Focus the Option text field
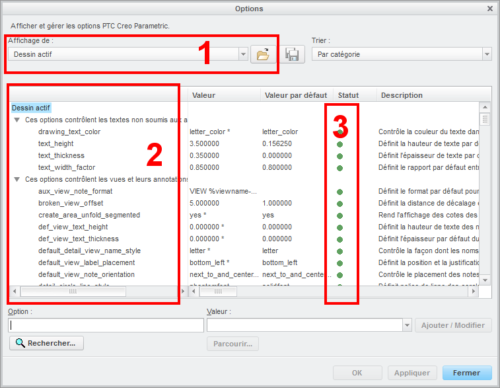Image resolution: width=500 pixels, height=388 pixels. point(106,325)
